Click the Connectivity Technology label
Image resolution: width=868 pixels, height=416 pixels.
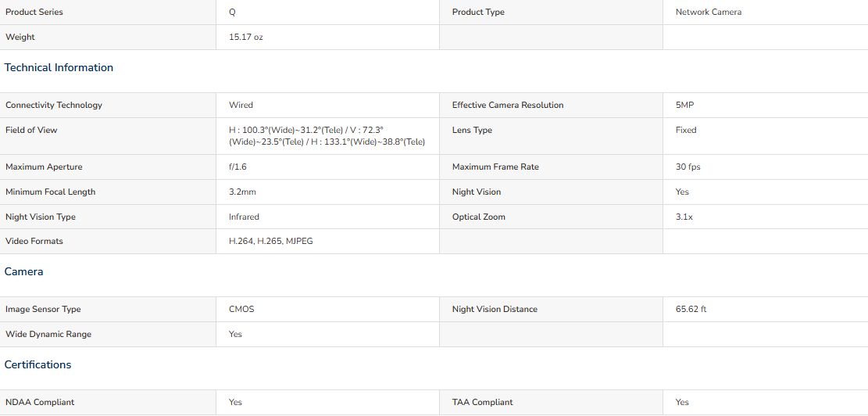54,106
